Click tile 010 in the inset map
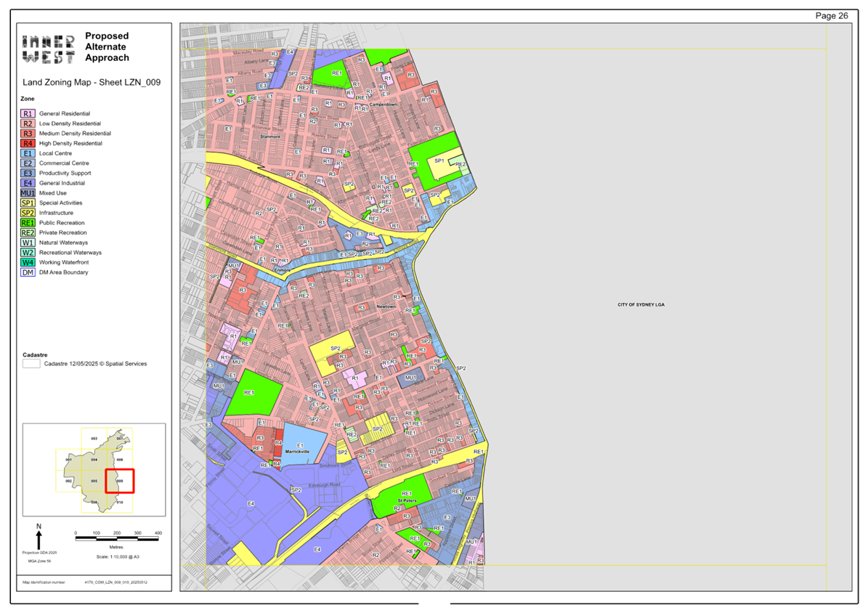868x613 pixels. tap(120, 502)
